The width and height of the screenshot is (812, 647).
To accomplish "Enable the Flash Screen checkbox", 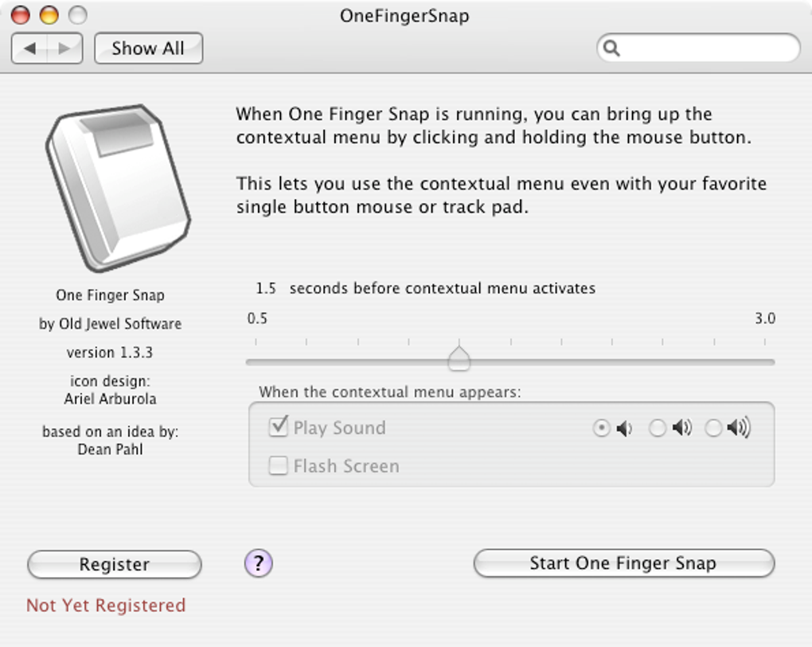I will (278, 466).
